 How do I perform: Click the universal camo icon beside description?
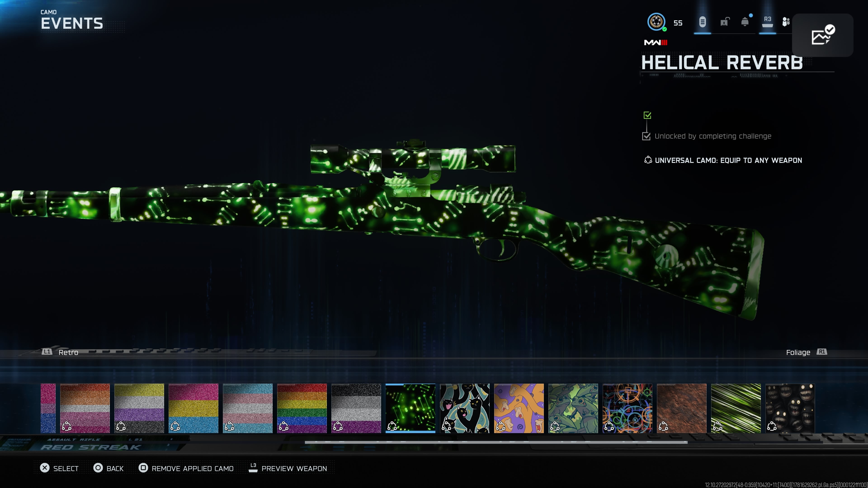tap(648, 160)
